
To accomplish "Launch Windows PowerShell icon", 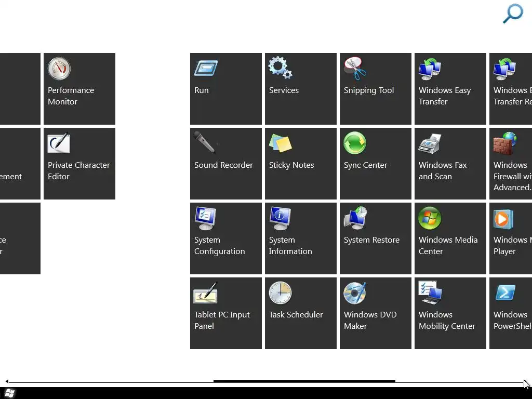I will [505, 292].
